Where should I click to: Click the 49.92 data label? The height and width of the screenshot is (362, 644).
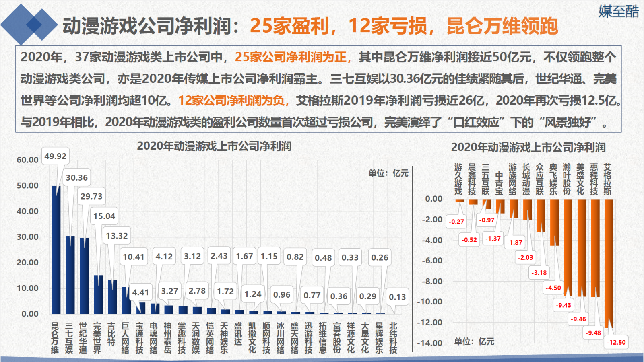click(56, 156)
